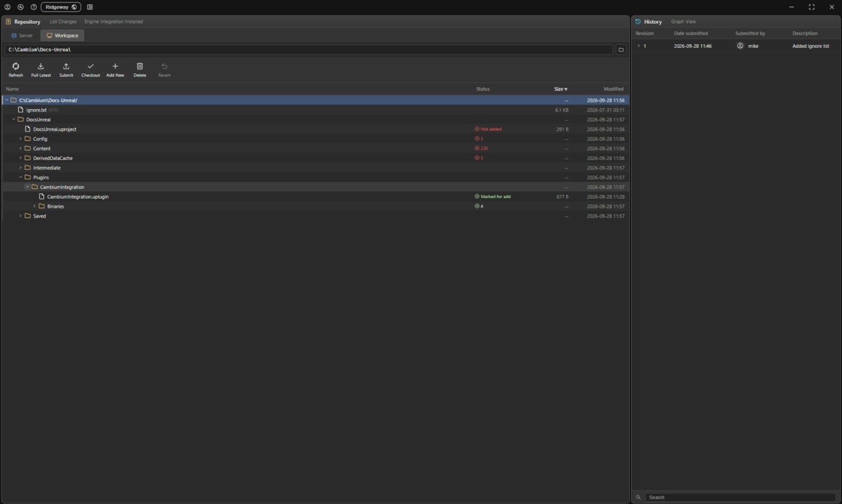Expand the Binaries folder
The height and width of the screenshot is (504, 842).
coord(35,207)
